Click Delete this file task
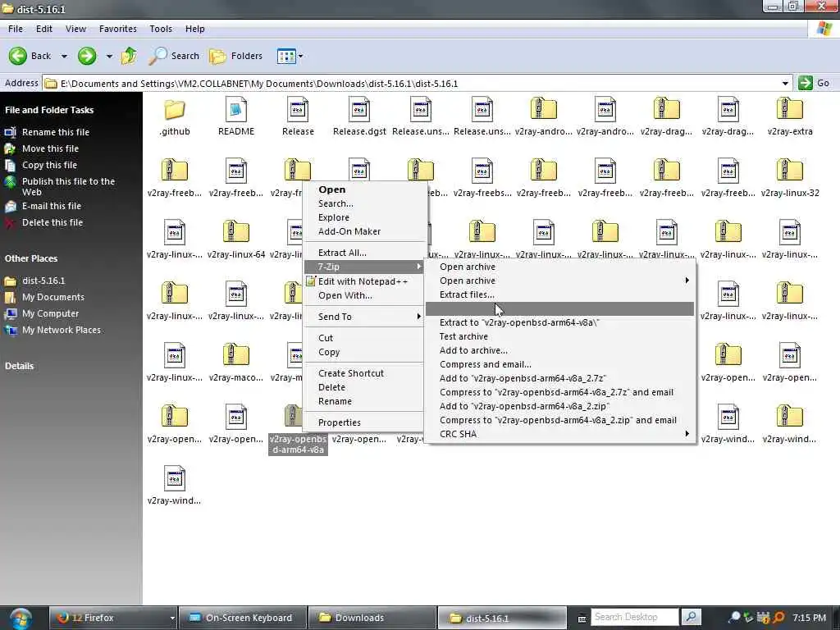 (x=52, y=222)
